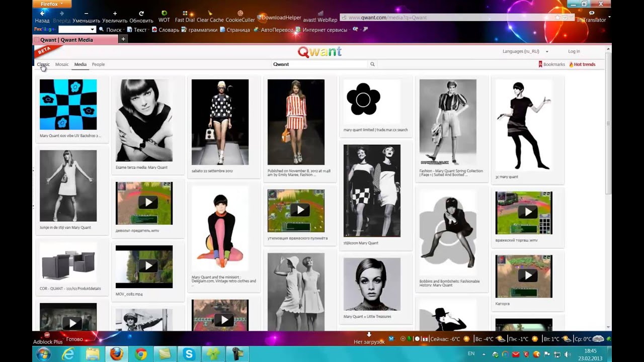Switch to the Mosaic tab

click(x=62, y=64)
